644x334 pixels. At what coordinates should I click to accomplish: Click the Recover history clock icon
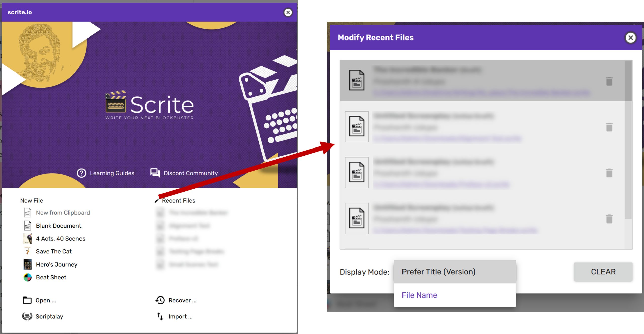pos(160,300)
